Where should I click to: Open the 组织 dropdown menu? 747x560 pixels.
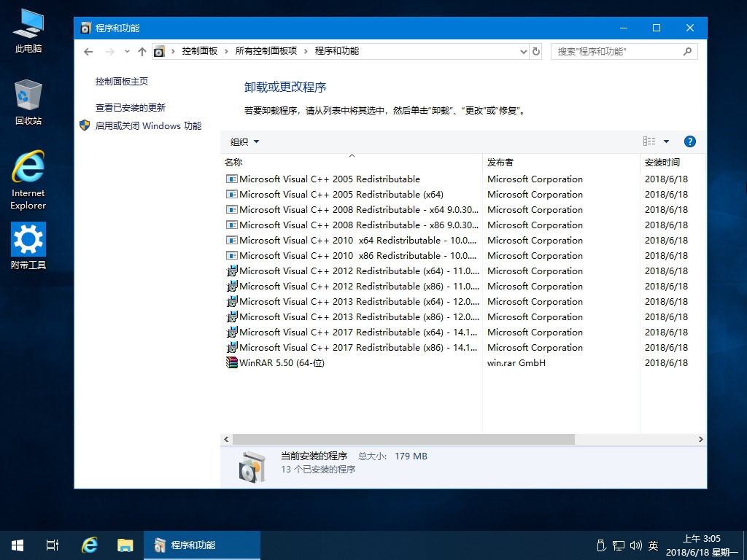[x=244, y=141]
